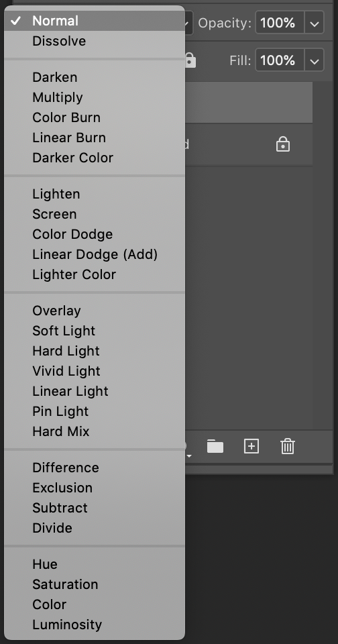
Task: Create a new layer with plus icon
Action: click(251, 446)
